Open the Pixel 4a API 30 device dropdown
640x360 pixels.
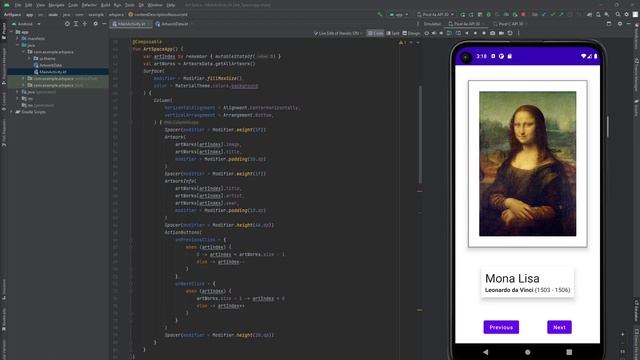(x=435, y=14)
